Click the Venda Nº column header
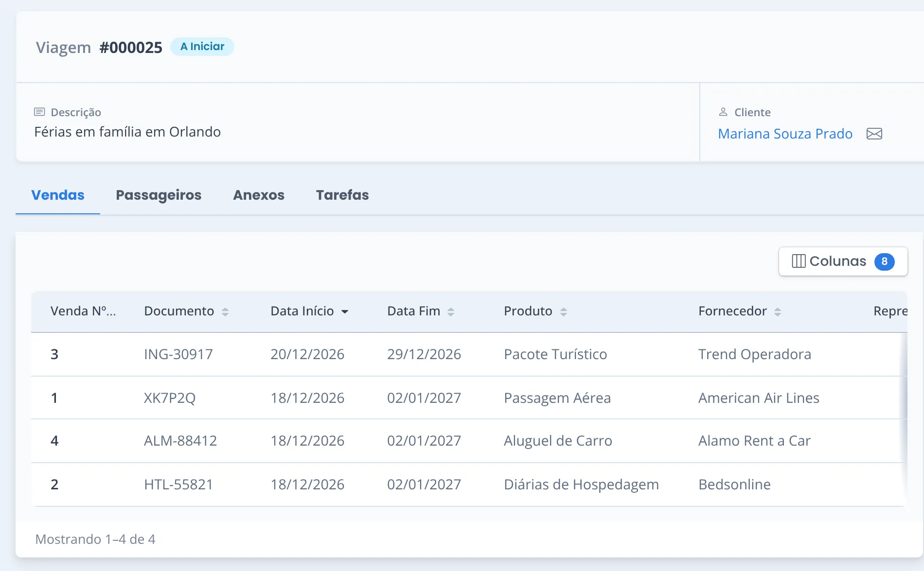 click(x=83, y=311)
